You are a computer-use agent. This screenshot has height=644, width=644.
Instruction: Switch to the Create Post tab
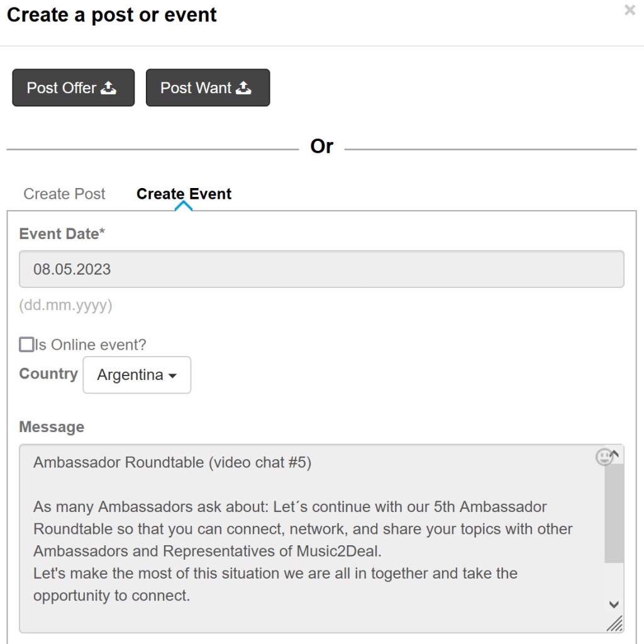(64, 194)
